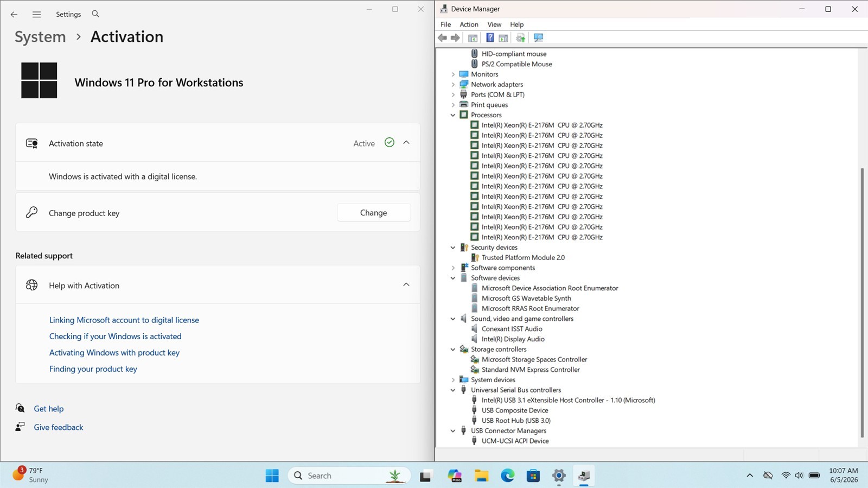The image size is (868, 488).
Task: Expand the Monitors node
Action: [x=453, y=74]
